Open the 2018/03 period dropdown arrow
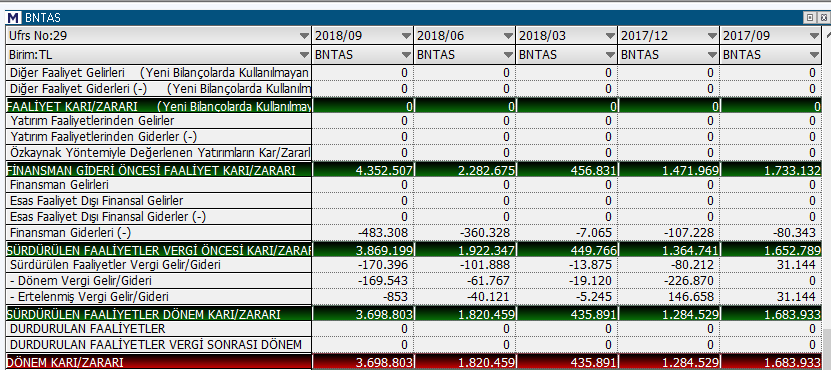The image size is (831, 370). 610,36
